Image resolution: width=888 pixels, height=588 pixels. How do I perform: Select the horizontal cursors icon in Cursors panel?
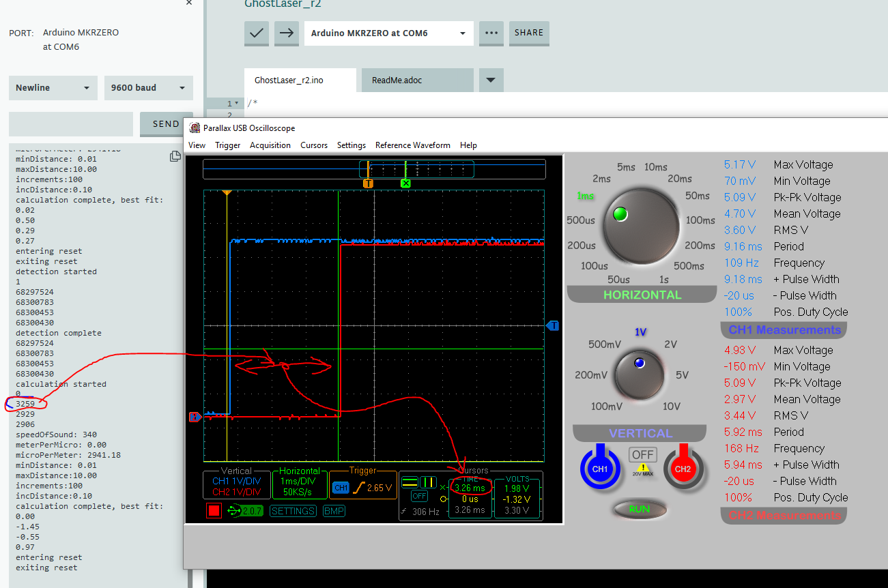(410, 482)
